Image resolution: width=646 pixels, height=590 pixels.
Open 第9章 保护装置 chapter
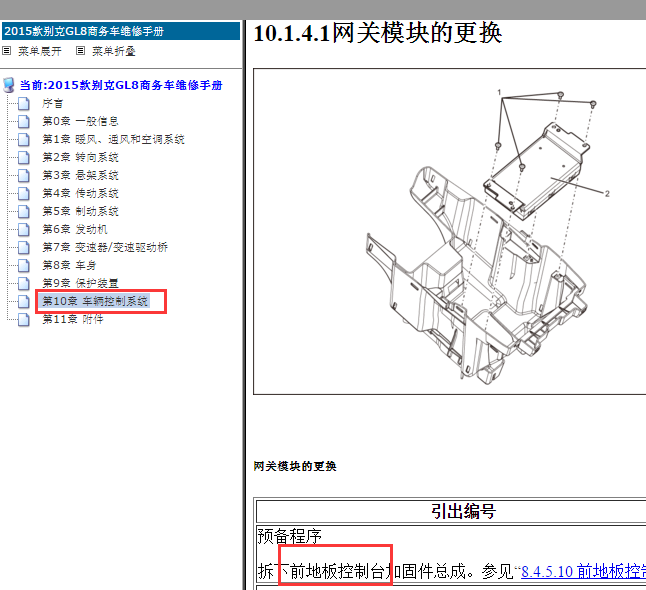80,283
